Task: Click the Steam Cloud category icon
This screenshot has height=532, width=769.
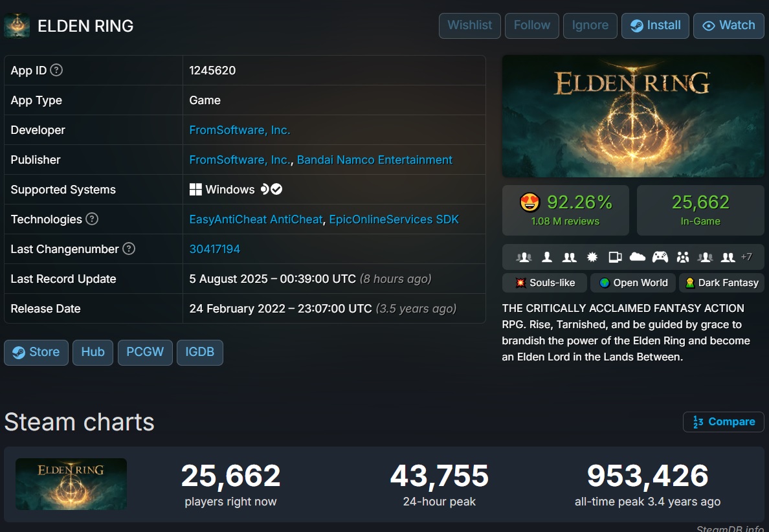Action: coord(637,256)
